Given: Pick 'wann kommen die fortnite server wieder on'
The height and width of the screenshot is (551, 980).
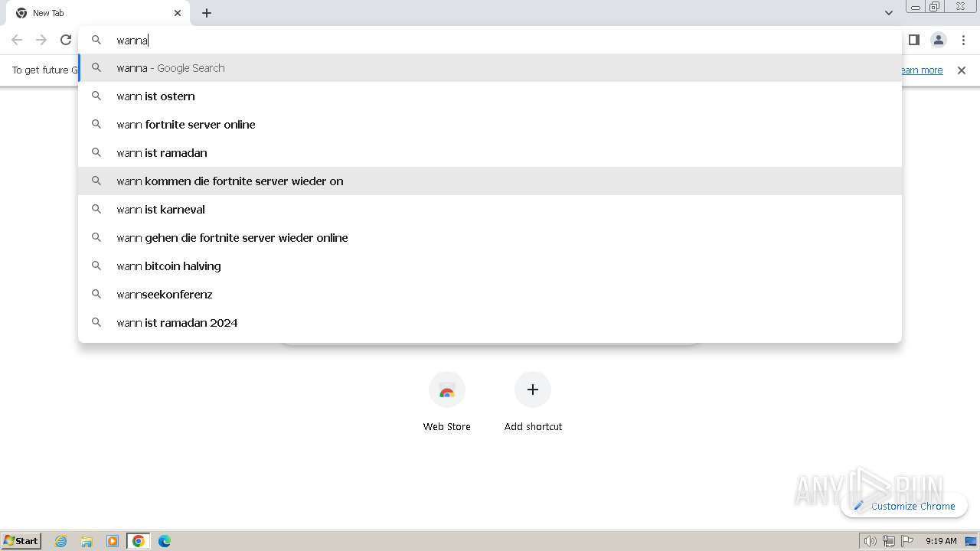Looking at the screenshot, I should point(490,181).
